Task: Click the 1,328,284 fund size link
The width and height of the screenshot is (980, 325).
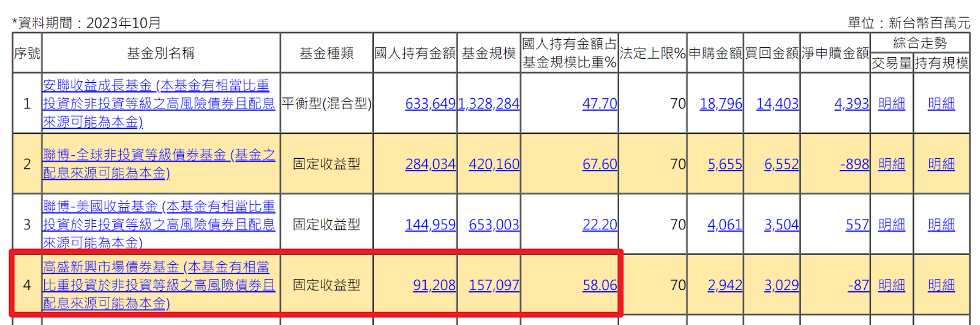Action: tap(489, 104)
